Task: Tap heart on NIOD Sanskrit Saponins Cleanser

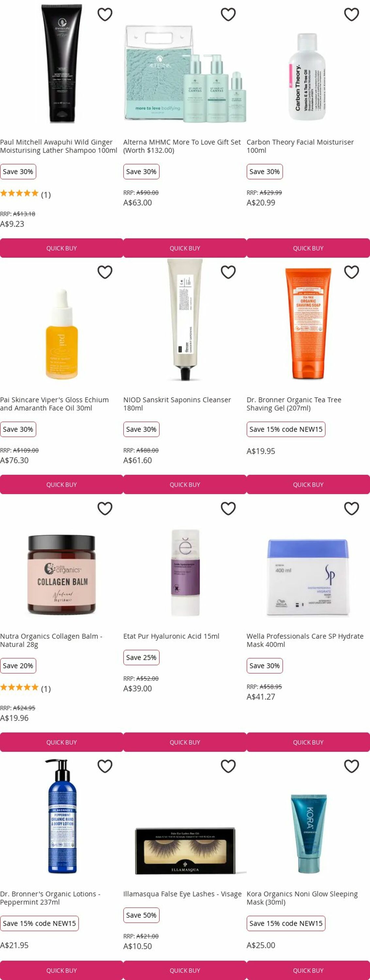Action: 228,272
